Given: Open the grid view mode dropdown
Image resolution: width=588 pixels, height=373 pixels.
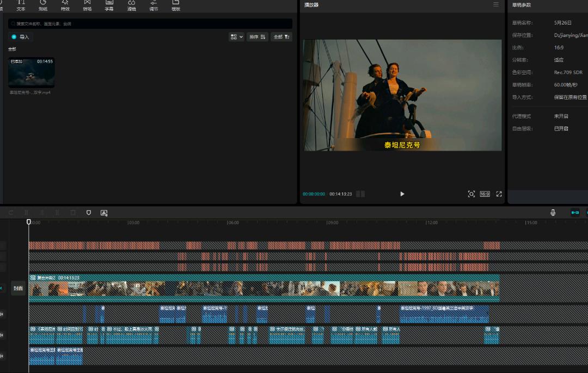Looking at the screenshot, I should coord(237,36).
